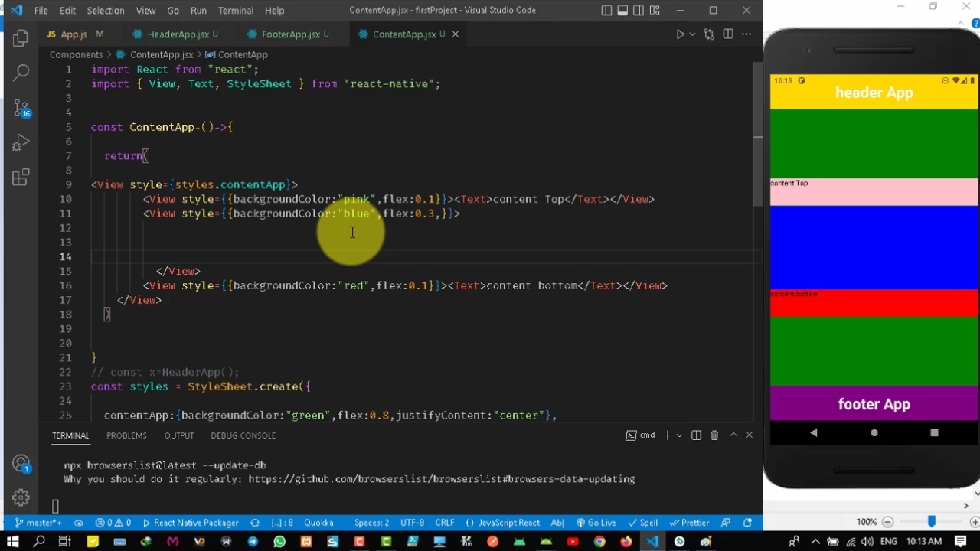Screen dimensions: 980x551
Task: Click Go Live in status bar
Action: pyautogui.click(x=596, y=523)
